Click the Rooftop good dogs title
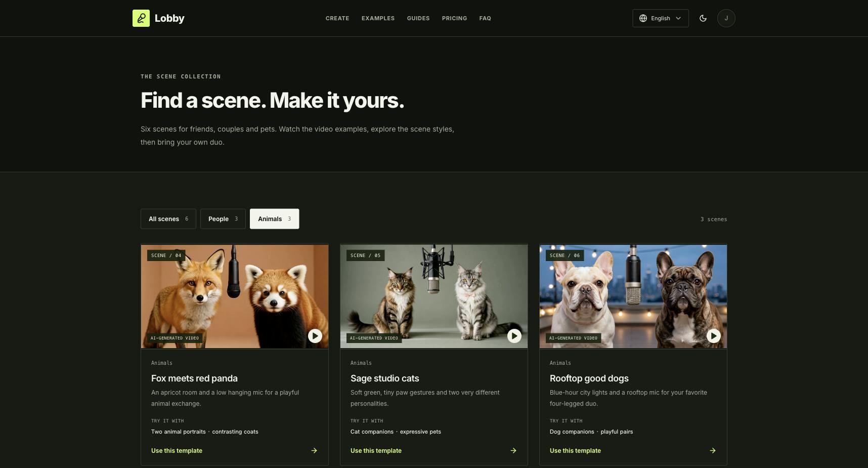 pos(589,378)
